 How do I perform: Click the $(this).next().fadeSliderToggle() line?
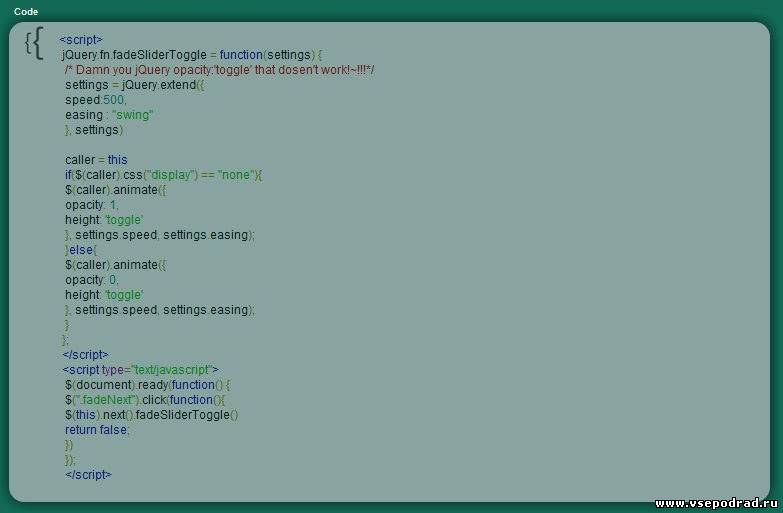[152, 415]
